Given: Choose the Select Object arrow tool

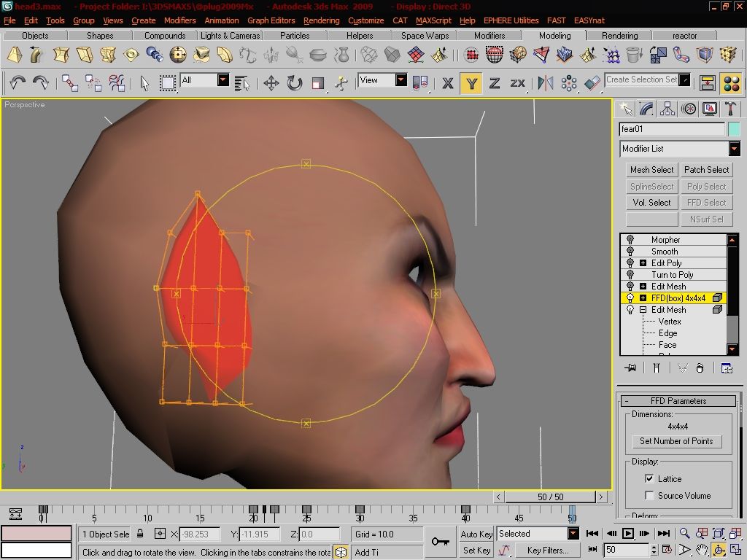Looking at the screenshot, I should tap(144, 84).
